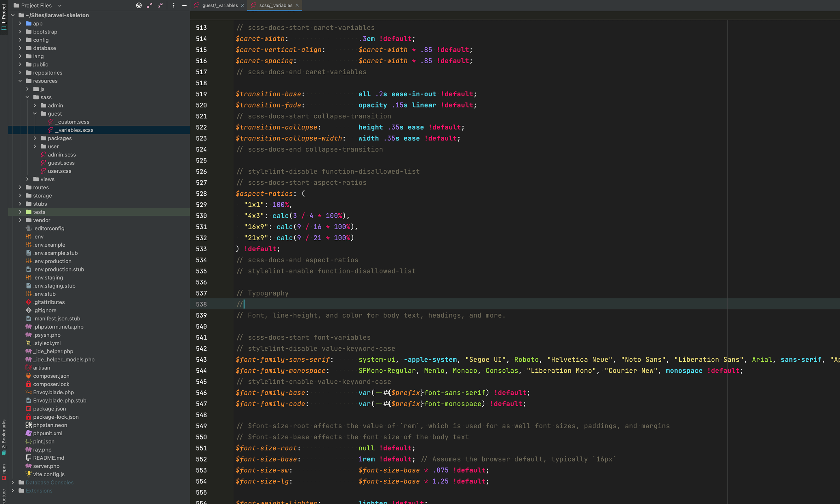Image resolution: width=840 pixels, height=504 pixels.
Task: Expand all nodes in Project view
Action: (x=149, y=5)
